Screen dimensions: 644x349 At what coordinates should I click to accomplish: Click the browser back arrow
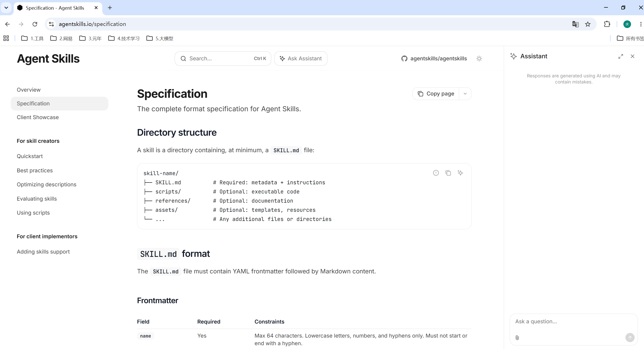7,24
